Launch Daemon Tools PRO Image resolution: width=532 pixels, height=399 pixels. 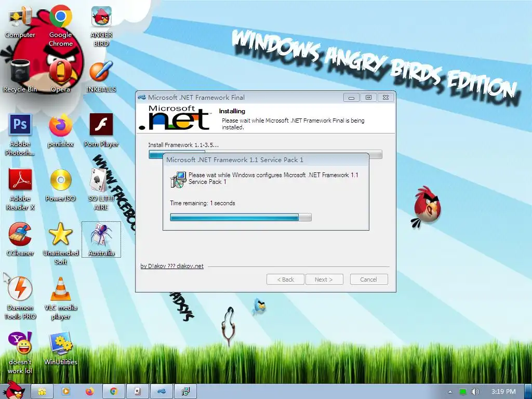click(20, 299)
